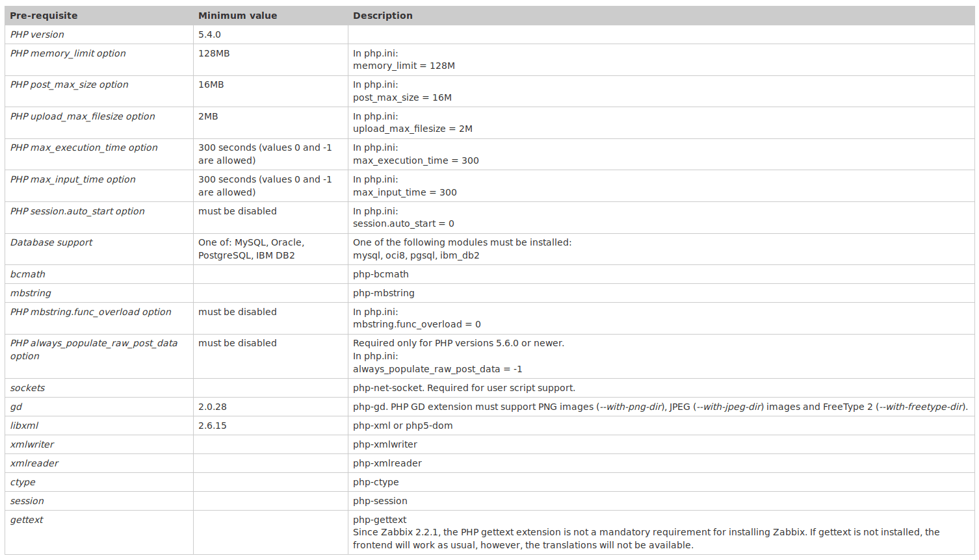Click the PHP max_execution_time option label
Screen dimensions: 979x560
[x=84, y=147]
